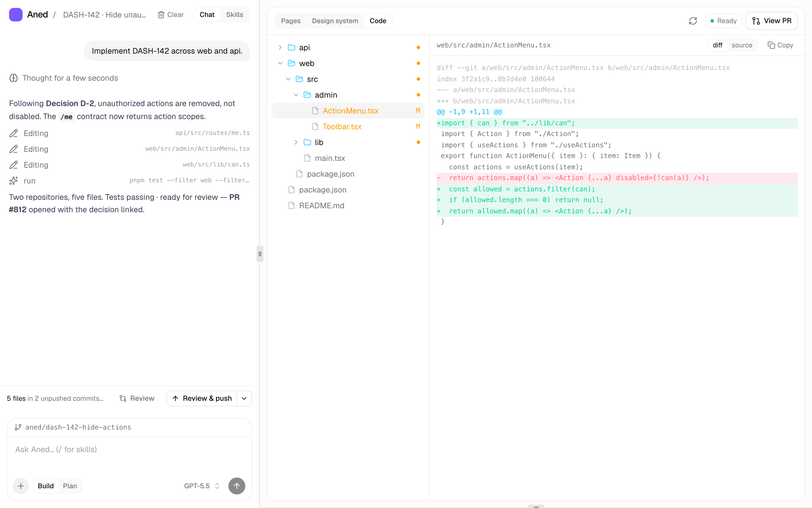Open the GPT-5.5 model selector
Viewport: 812px width, 508px height.
pyautogui.click(x=202, y=486)
